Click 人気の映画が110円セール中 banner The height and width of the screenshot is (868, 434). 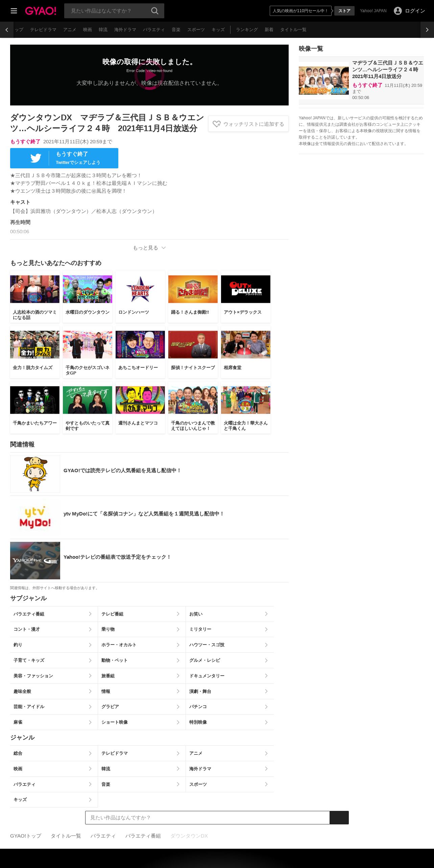300,11
